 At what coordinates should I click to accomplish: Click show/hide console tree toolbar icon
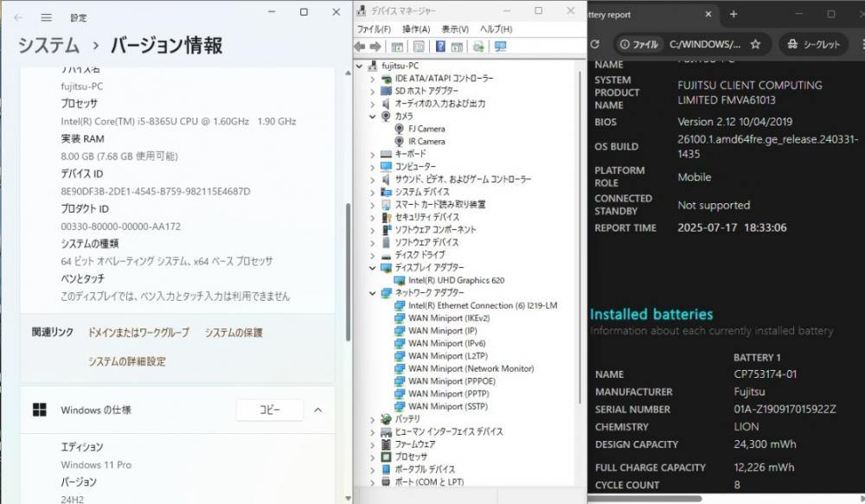pyautogui.click(x=397, y=47)
